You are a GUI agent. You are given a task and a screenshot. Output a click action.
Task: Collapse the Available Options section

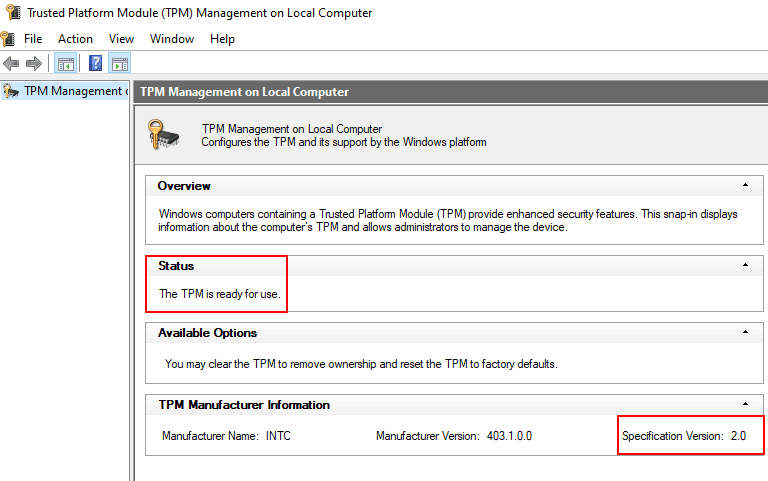pyautogui.click(x=745, y=332)
